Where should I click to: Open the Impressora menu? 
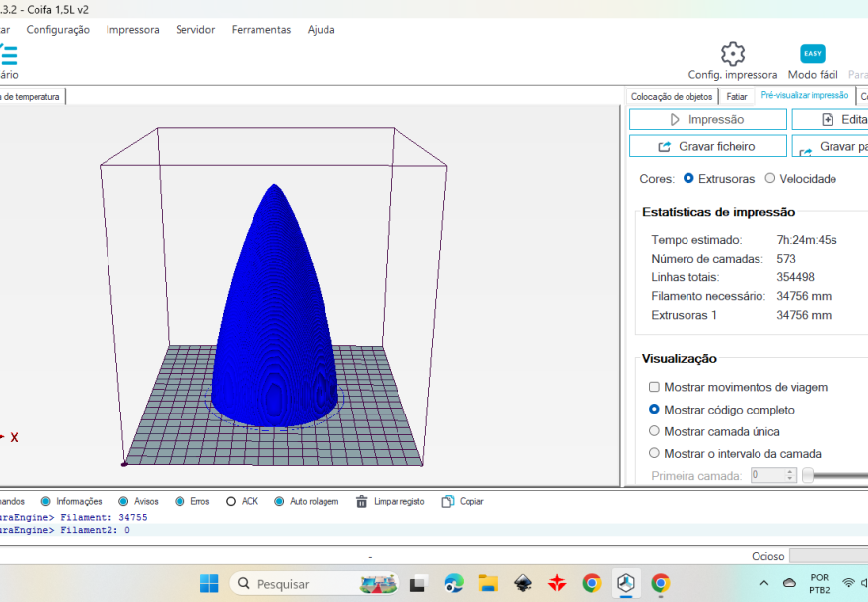click(133, 30)
